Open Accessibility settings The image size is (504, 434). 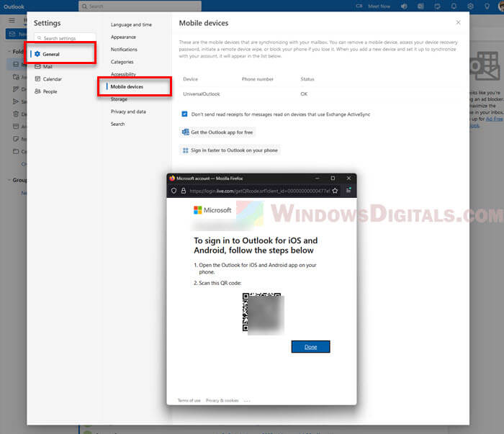tap(123, 74)
